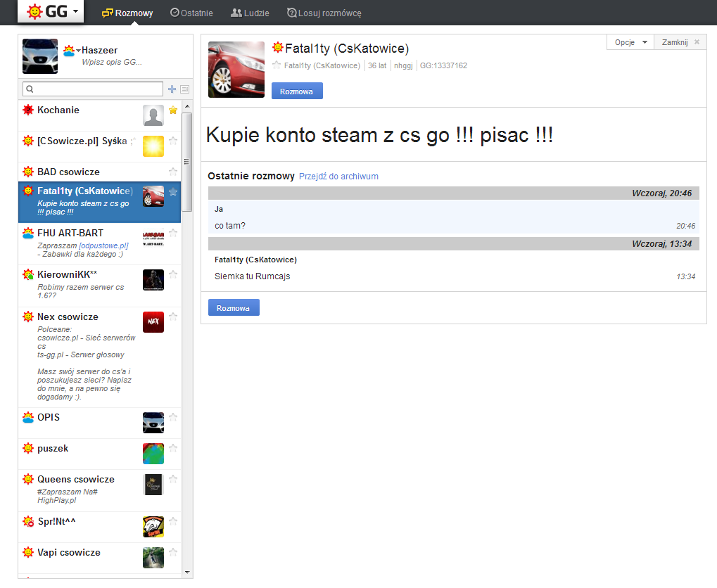
Task: Toggle favorite star in Fatal1ty profile header
Action: [x=277, y=65]
